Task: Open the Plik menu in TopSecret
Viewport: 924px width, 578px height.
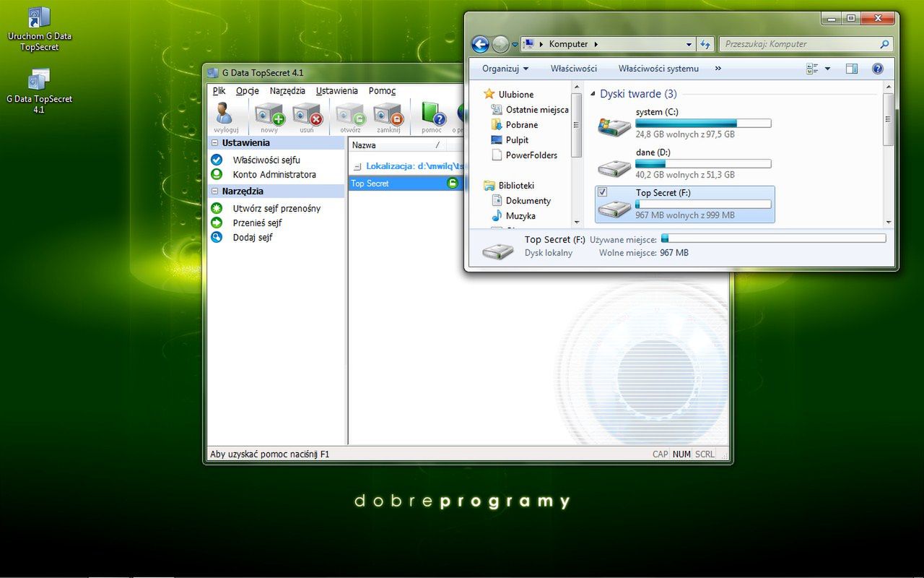Action: pos(219,91)
